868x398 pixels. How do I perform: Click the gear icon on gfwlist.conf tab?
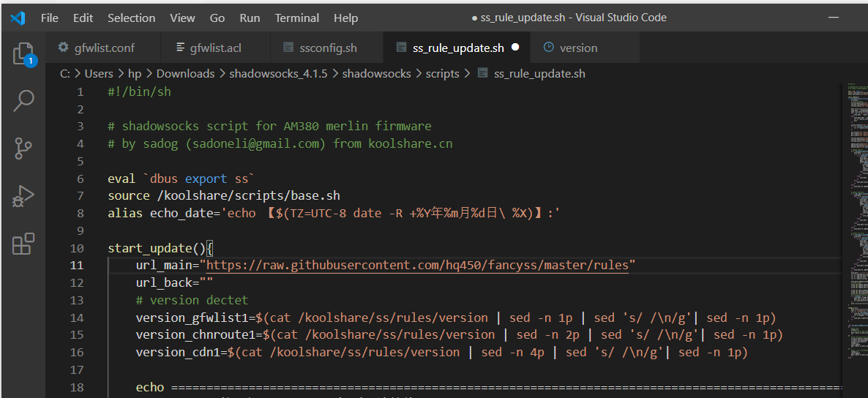pyautogui.click(x=63, y=47)
